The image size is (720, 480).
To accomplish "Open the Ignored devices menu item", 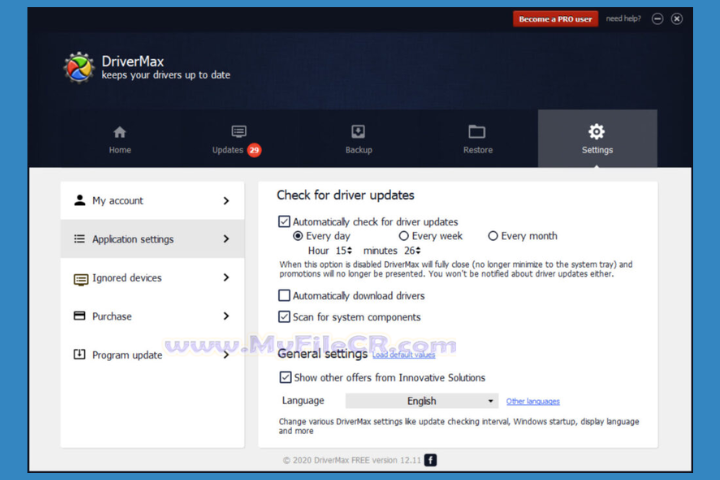I will pyautogui.click(x=152, y=277).
